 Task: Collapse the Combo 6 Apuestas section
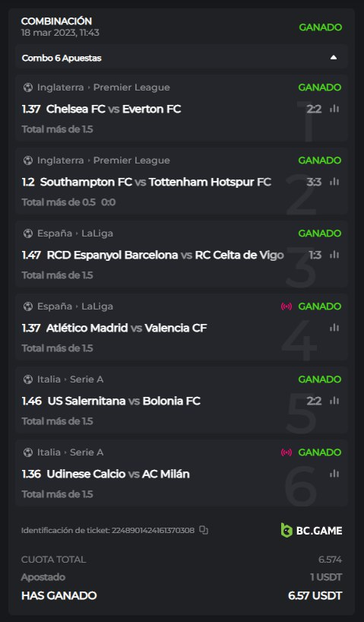[x=334, y=58]
